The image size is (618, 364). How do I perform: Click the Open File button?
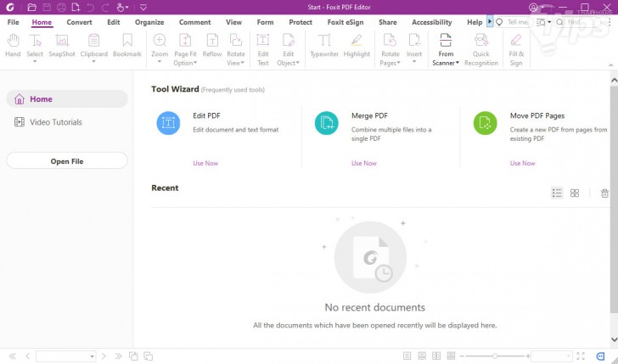pyautogui.click(x=67, y=160)
